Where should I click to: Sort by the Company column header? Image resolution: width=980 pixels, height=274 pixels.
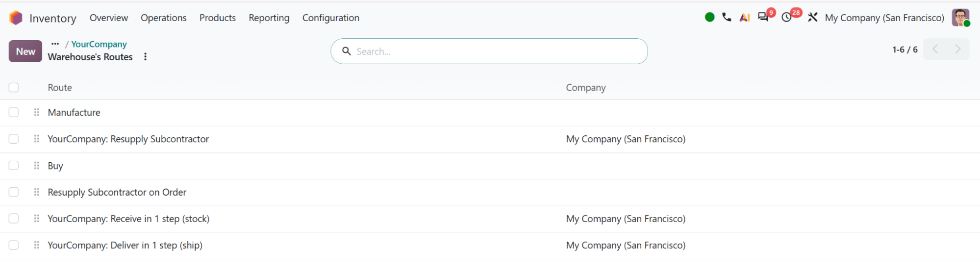[x=586, y=87]
